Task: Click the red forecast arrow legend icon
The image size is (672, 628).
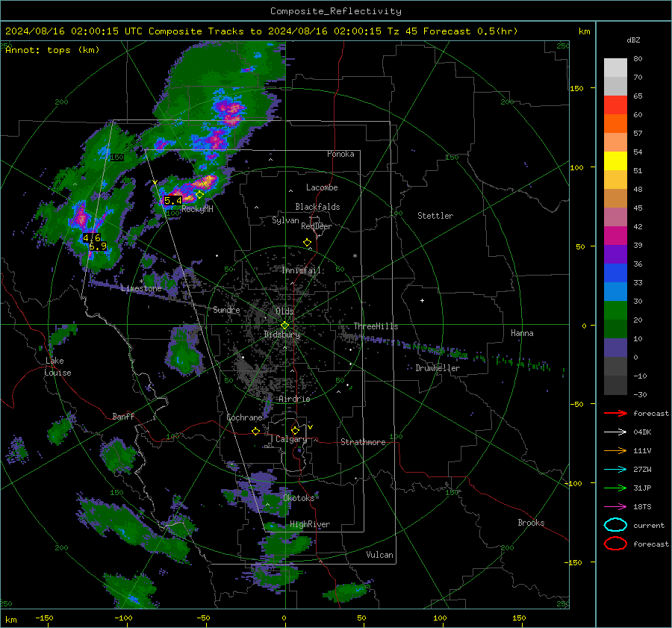Action: pos(615,413)
